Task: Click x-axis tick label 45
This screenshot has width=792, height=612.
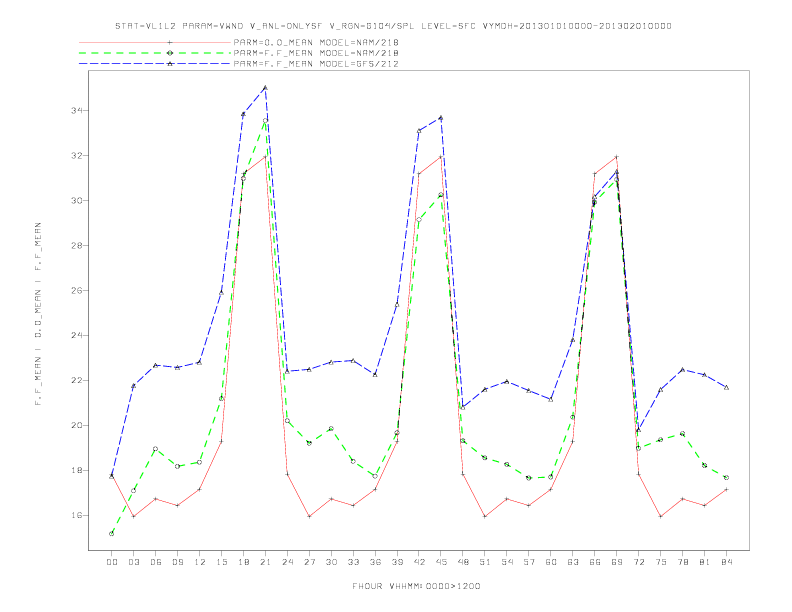Action: (x=441, y=562)
